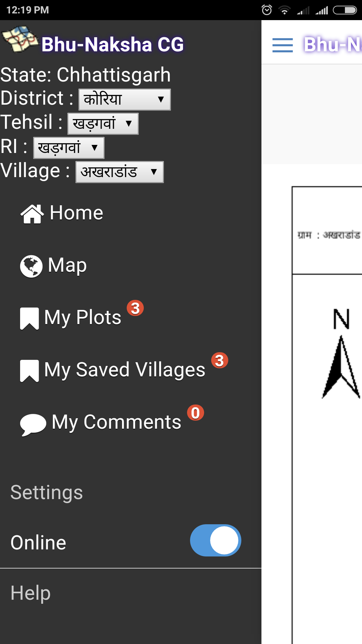The height and width of the screenshot is (644, 362).
Task: Choose a village from Village dropdown
Action: (120, 172)
